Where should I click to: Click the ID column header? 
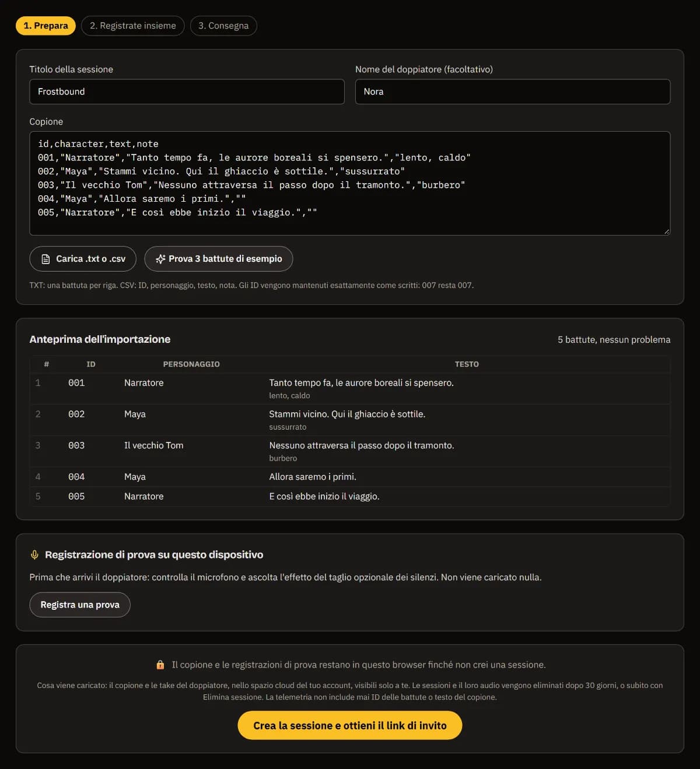(91, 364)
